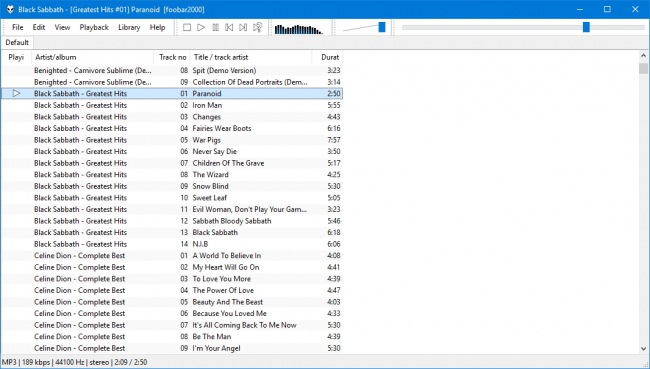Click the foobar2000 alien icon in title bar

pyautogui.click(x=10, y=9)
